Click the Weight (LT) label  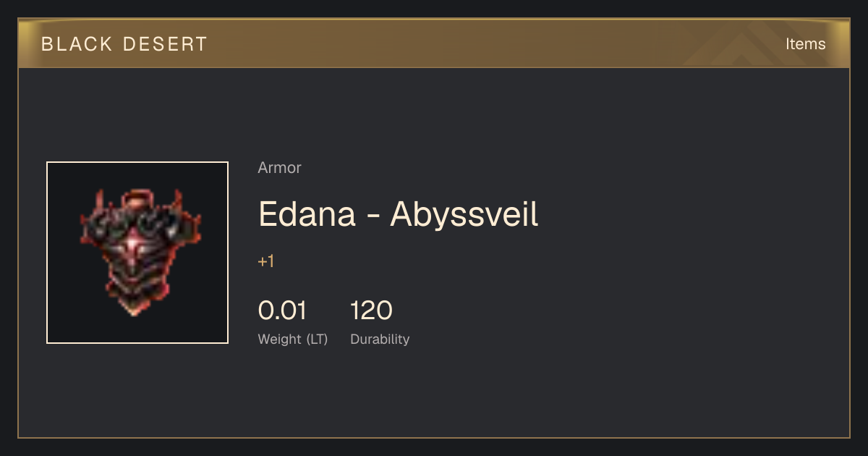[x=293, y=339]
